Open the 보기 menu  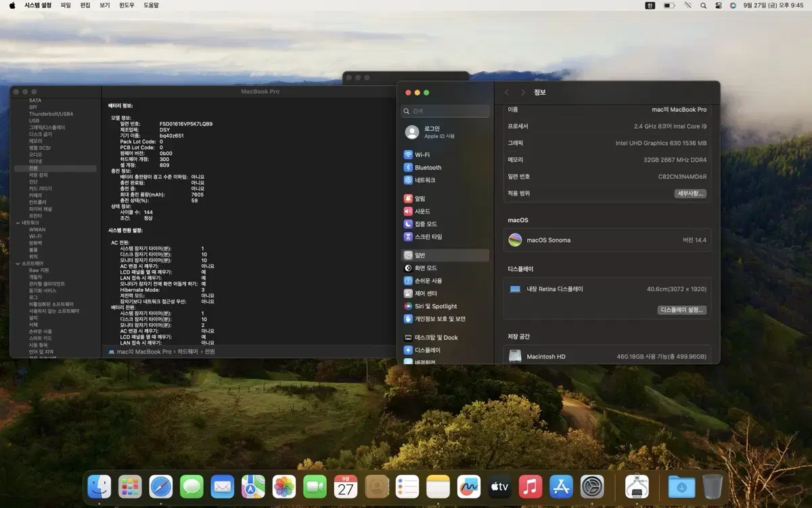pyautogui.click(x=105, y=5)
